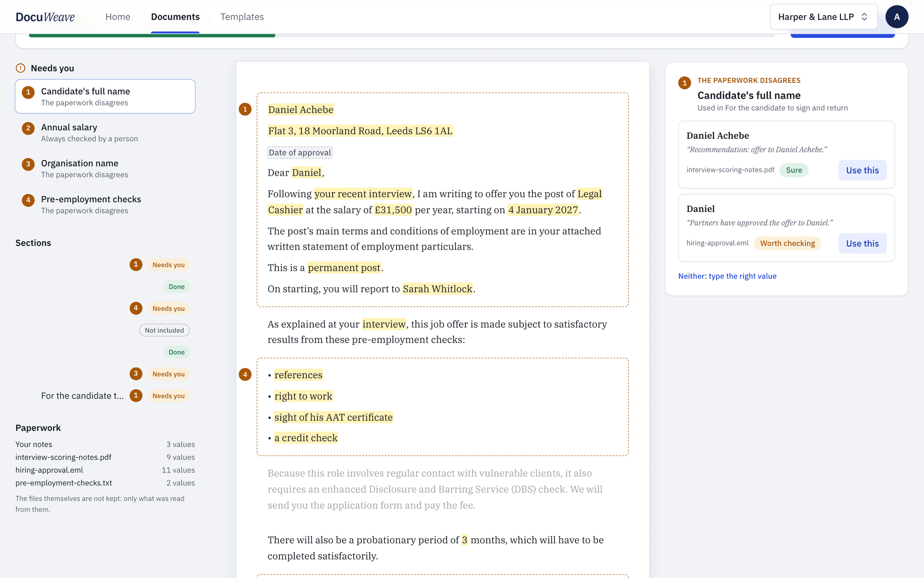
Task: Click the highlighted job title Legal Cashier
Action: [x=435, y=202]
